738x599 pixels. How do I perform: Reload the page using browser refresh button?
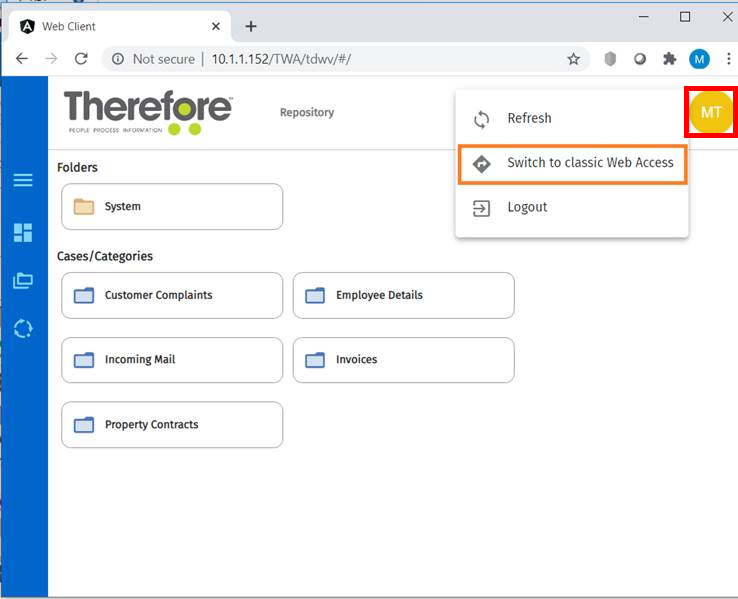click(82, 59)
